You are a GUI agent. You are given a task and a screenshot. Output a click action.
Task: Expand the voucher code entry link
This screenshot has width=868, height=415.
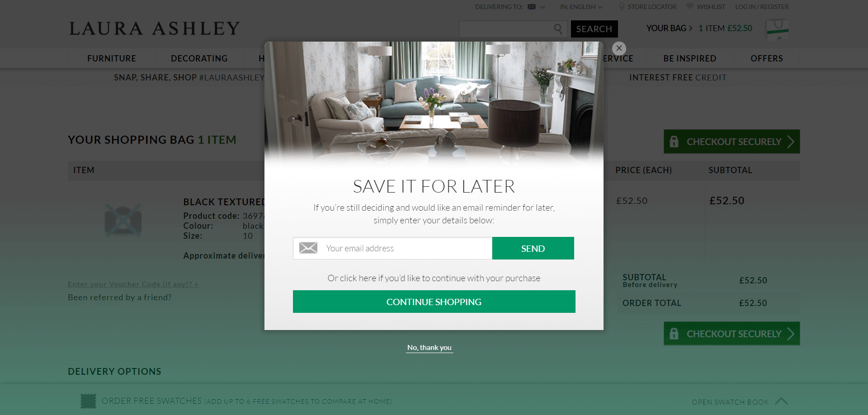pos(133,284)
